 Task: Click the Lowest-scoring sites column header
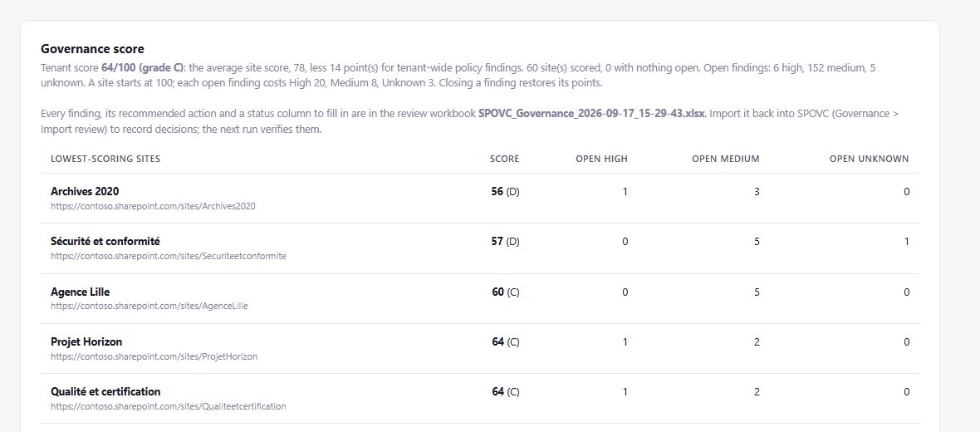(x=105, y=159)
